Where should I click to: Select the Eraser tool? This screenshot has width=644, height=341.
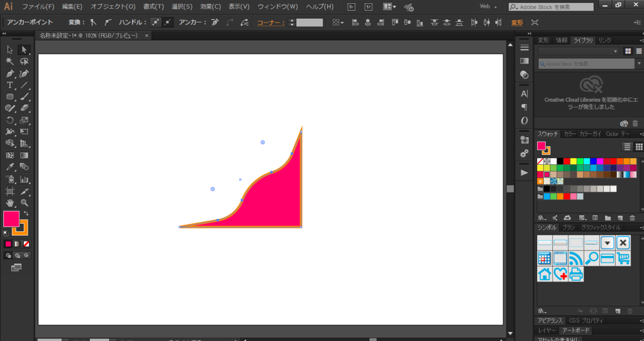tap(25, 108)
